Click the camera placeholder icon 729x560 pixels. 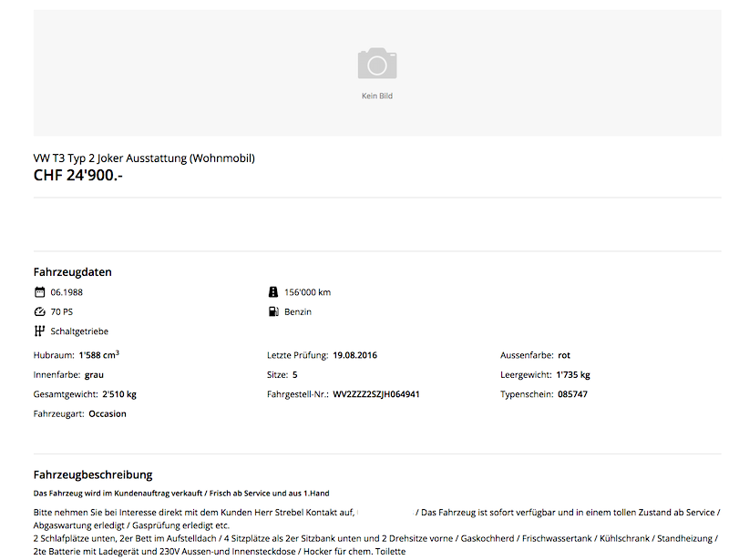(x=377, y=63)
